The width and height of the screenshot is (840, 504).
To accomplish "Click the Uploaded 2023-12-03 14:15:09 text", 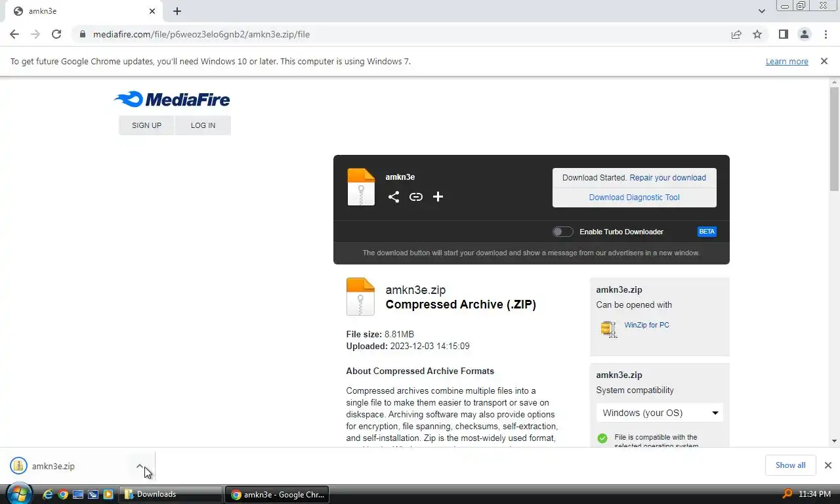I will [x=408, y=346].
